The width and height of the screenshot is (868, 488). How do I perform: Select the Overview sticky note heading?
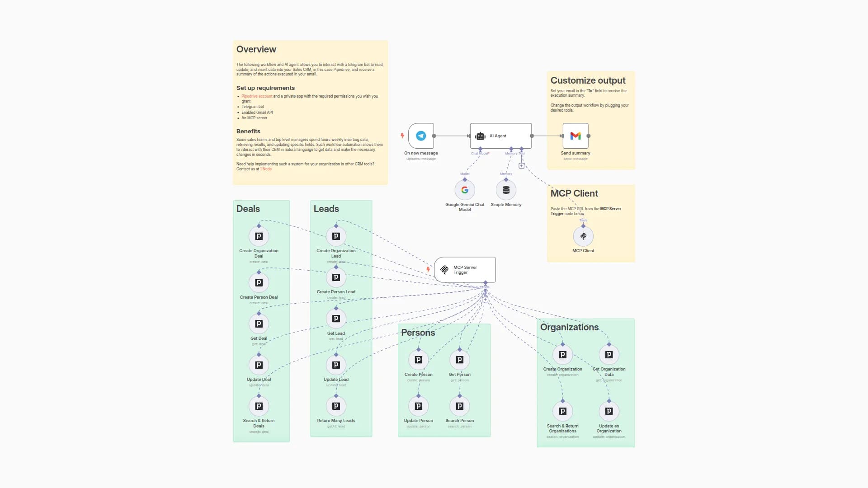256,49
